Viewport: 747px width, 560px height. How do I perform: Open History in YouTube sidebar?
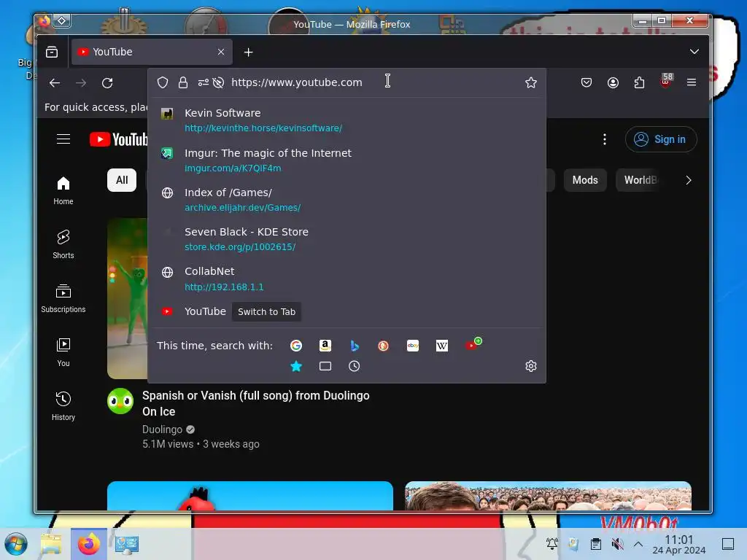coord(63,405)
